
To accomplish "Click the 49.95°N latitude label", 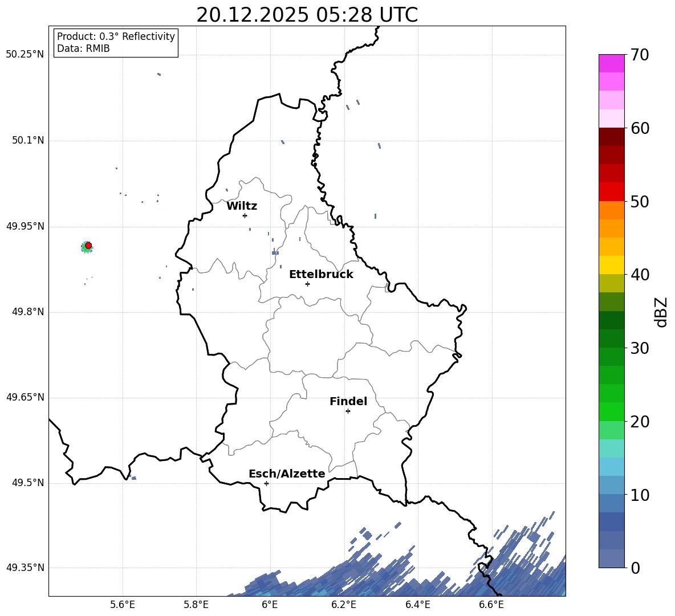I will (25, 226).
